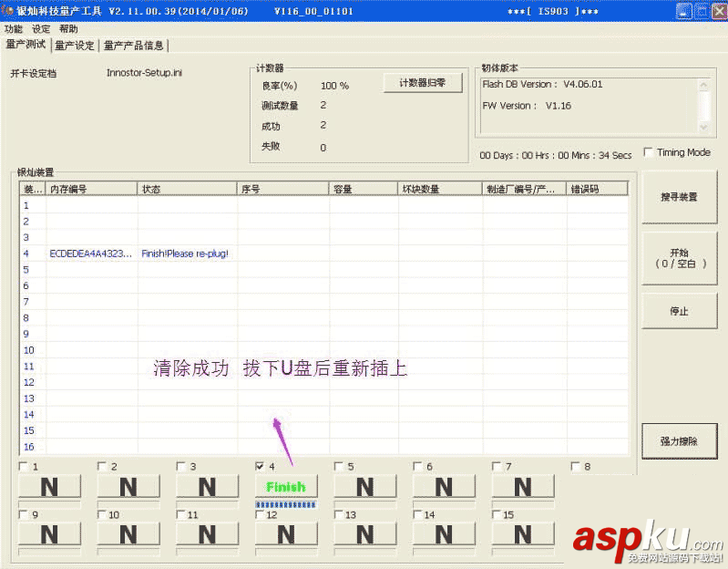Click the Innostor-Setup.ini file name
Screen dimensions: 728x569
pos(144,73)
